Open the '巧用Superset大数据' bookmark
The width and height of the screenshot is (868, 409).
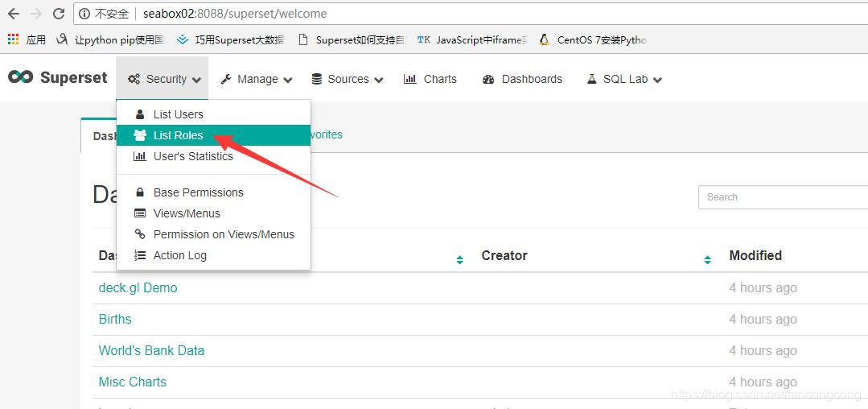click(231, 40)
